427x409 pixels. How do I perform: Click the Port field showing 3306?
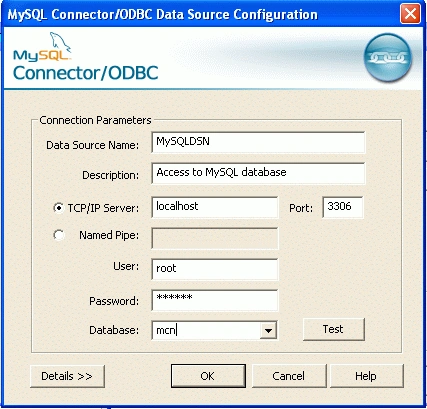tap(343, 207)
